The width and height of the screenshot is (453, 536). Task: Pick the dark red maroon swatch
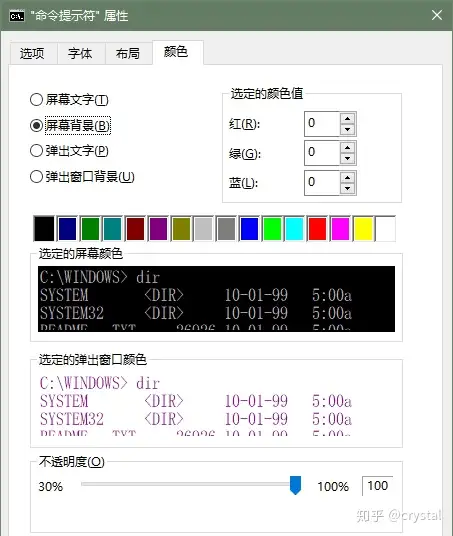coord(135,228)
